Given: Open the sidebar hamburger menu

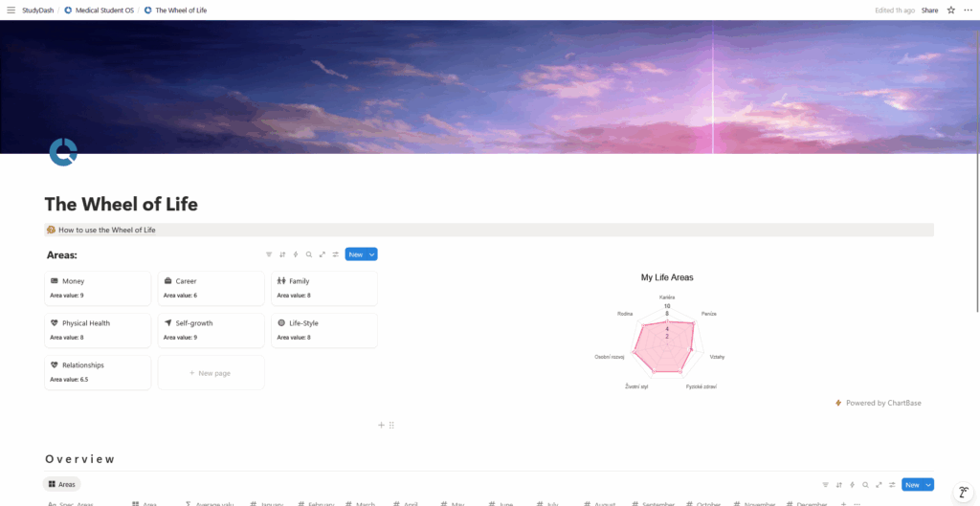Looking at the screenshot, I should point(11,11).
